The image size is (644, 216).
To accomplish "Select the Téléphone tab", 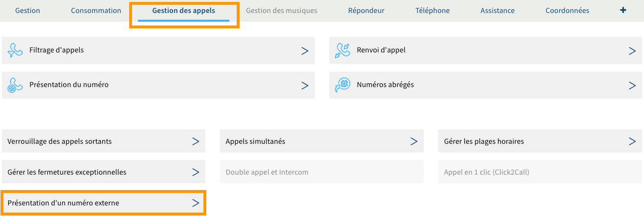I will pyautogui.click(x=432, y=11).
